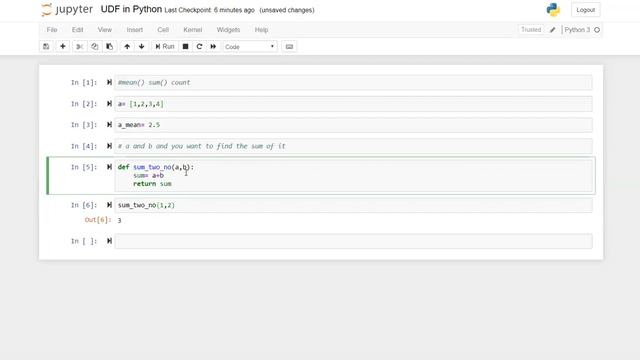Run cell In [6] with its run icon

point(109,205)
